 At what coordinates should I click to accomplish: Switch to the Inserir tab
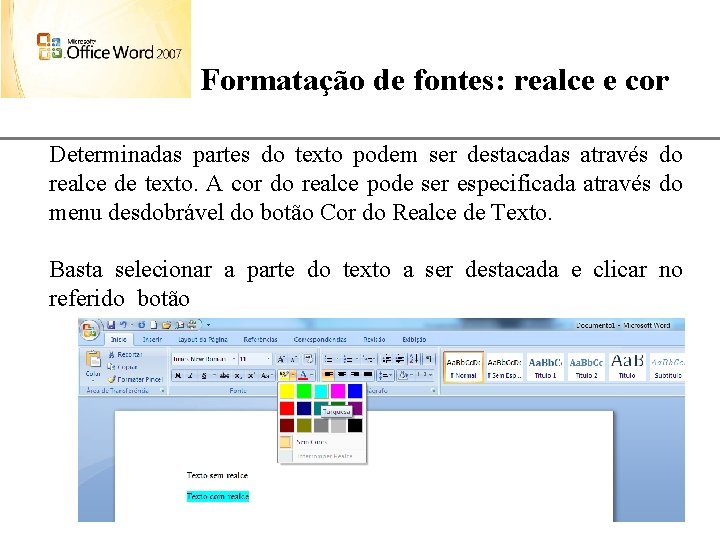click(x=152, y=340)
